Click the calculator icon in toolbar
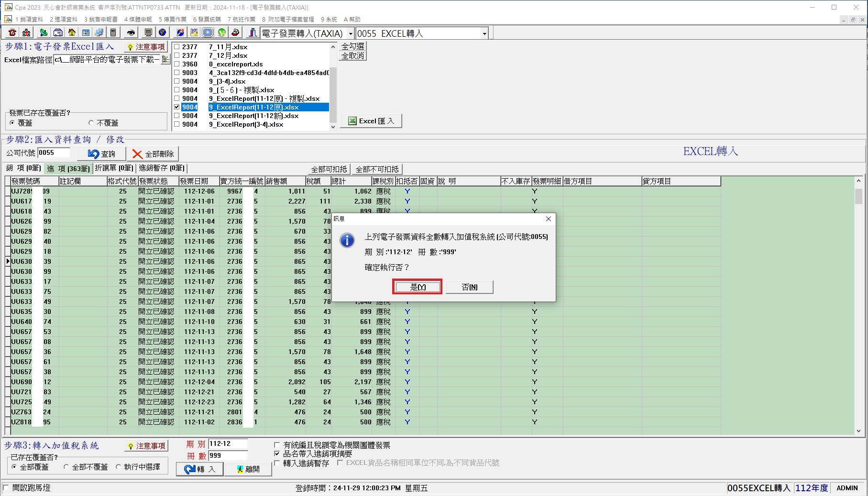The height and width of the screenshot is (496, 868). pos(113,32)
